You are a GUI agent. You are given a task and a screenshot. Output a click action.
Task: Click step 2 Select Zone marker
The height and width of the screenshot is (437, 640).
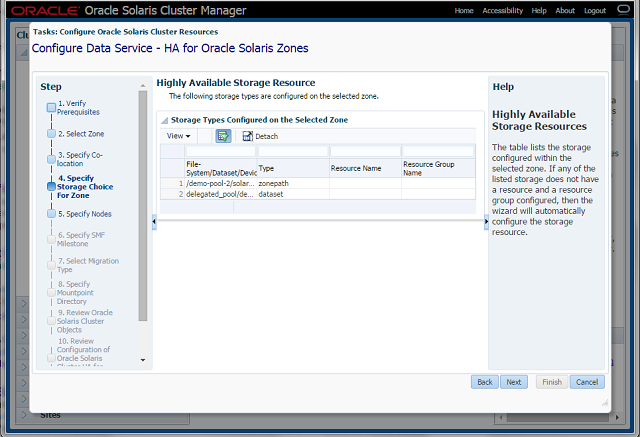point(51,133)
